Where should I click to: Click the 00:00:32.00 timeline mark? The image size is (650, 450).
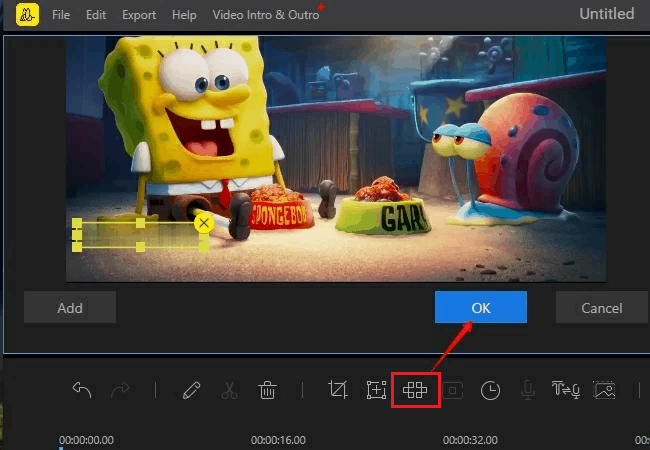point(470,440)
